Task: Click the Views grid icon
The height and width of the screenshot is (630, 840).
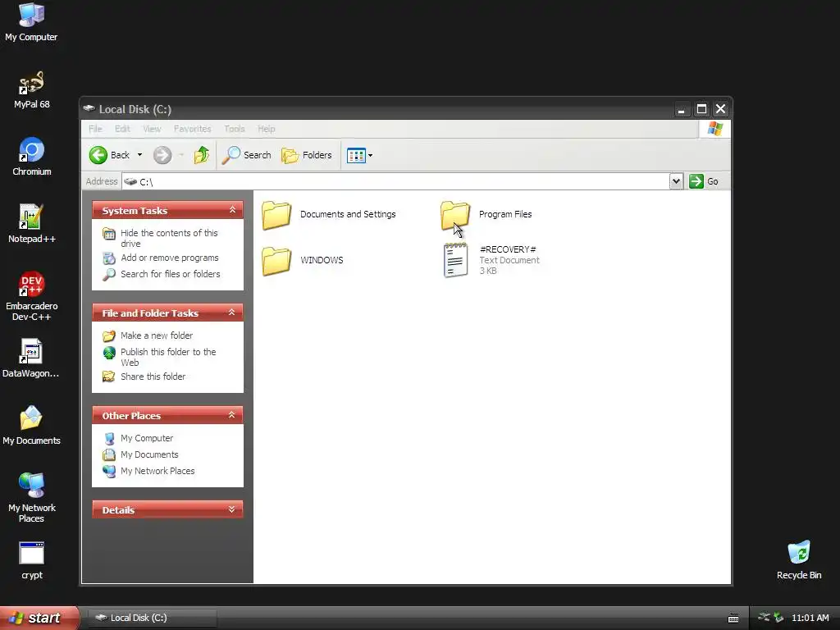Action: pos(356,156)
